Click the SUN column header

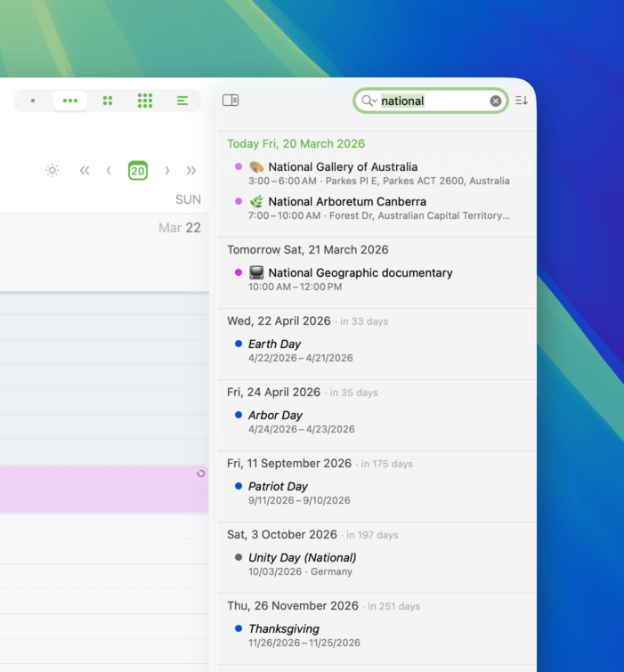188,199
